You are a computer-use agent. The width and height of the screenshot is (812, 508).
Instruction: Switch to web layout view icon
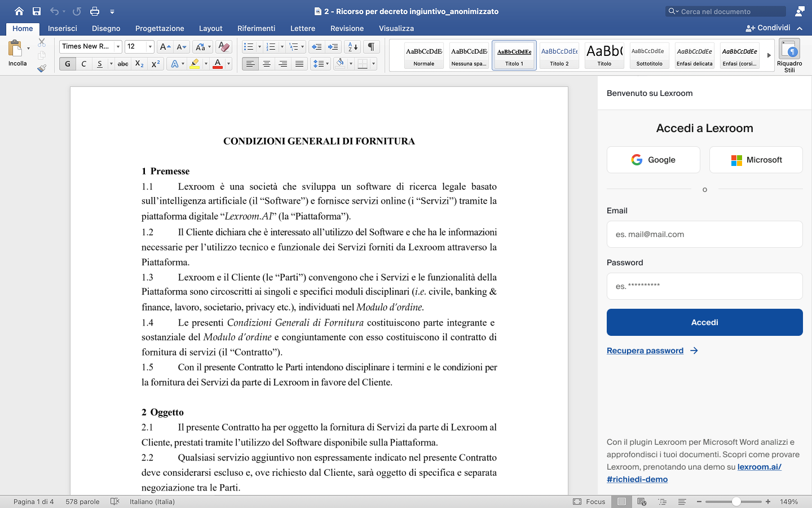pyautogui.click(x=642, y=502)
